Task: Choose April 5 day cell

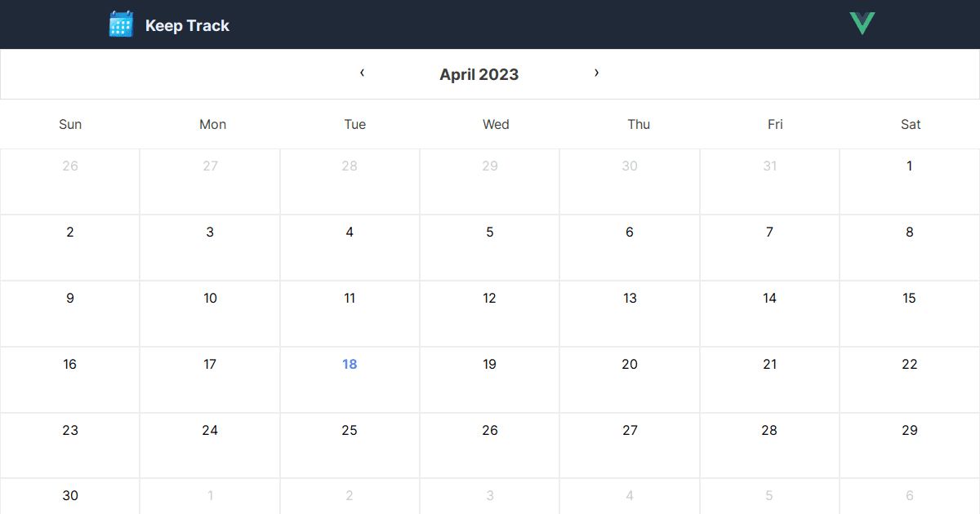Action: pyautogui.click(x=490, y=248)
